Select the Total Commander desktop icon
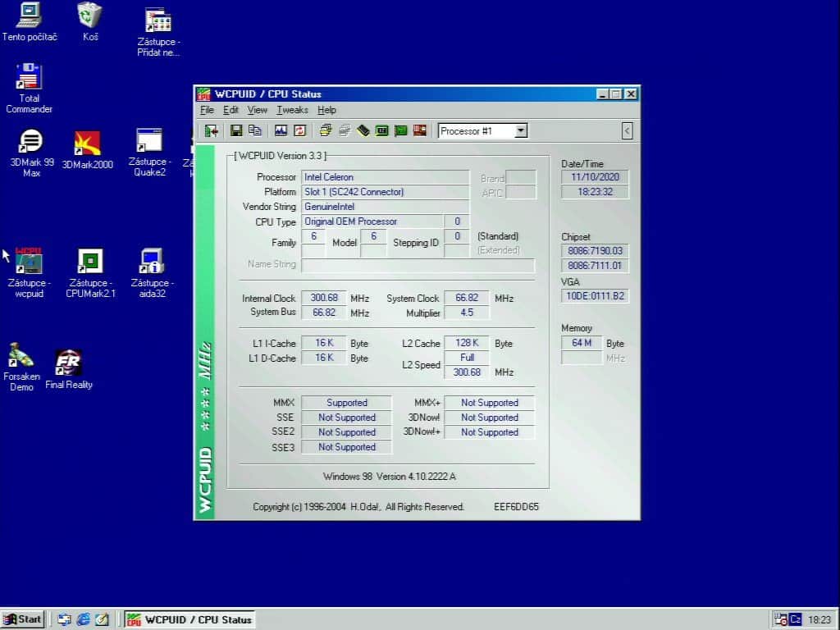Viewport: 840px width, 630px height. (29, 89)
